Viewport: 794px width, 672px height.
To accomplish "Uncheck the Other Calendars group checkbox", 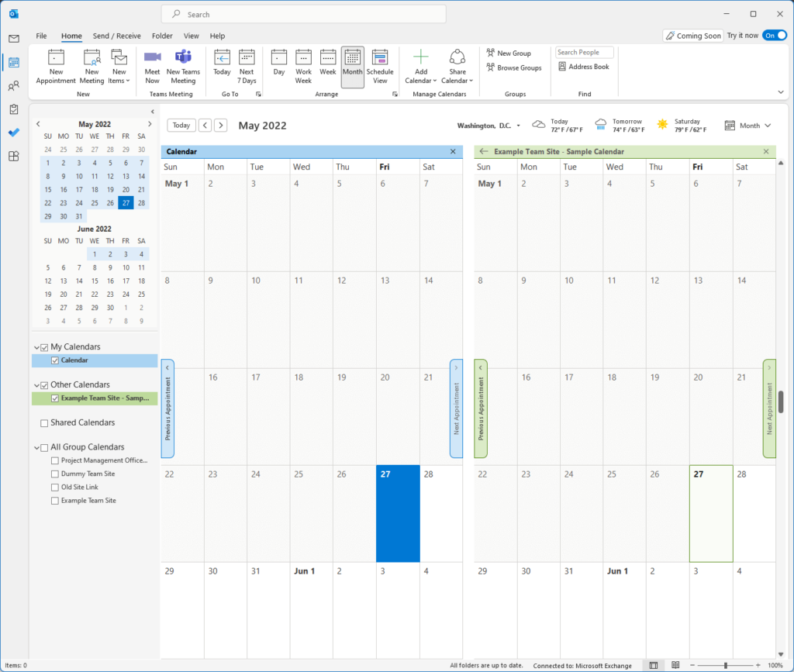I will point(44,385).
